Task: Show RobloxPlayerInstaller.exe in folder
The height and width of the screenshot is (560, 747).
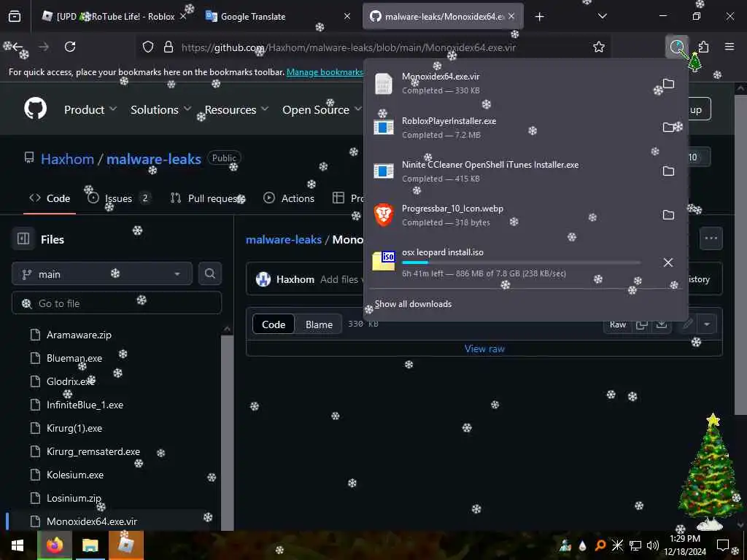Action: (668, 127)
